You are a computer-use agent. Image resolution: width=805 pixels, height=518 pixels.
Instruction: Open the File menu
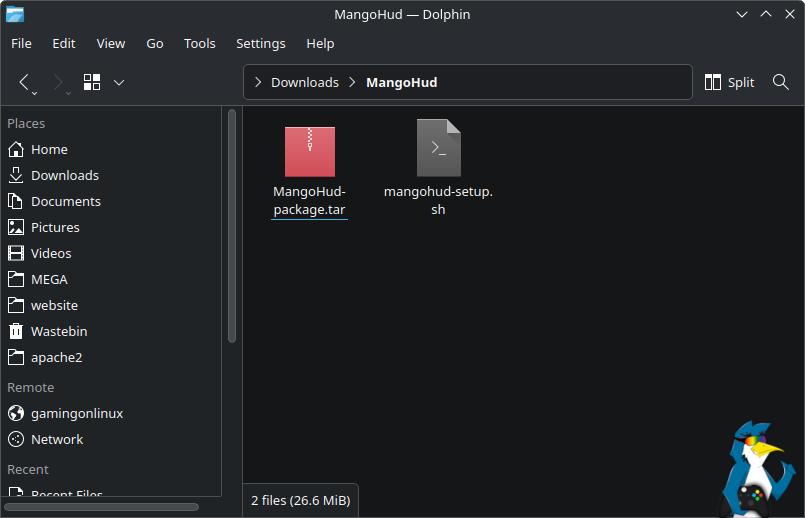21,43
